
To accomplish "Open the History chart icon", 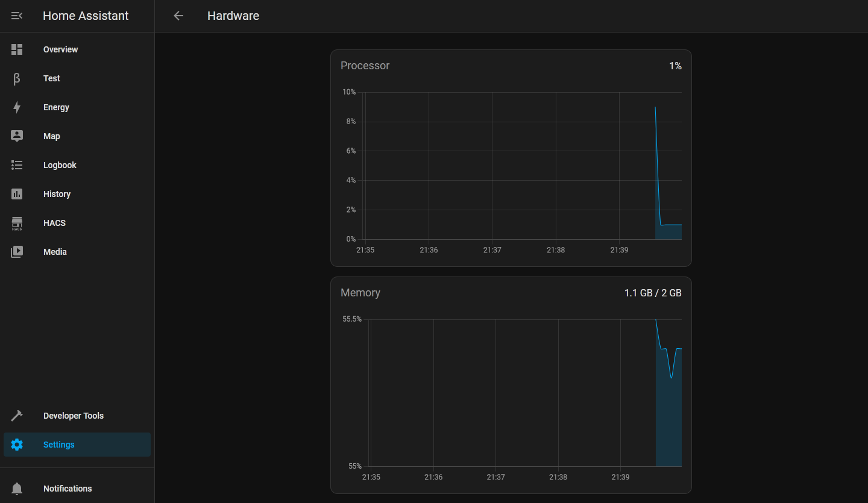I will (17, 194).
